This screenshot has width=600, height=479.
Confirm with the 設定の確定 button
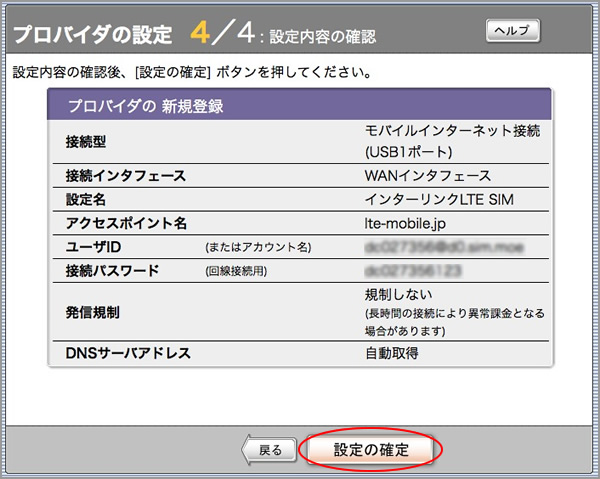point(371,450)
